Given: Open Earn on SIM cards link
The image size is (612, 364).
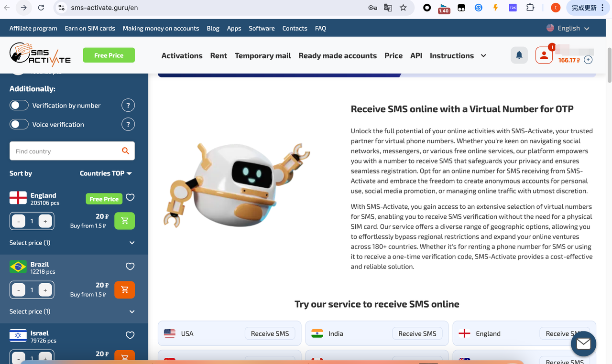Looking at the screenshot, I should 90,28.
